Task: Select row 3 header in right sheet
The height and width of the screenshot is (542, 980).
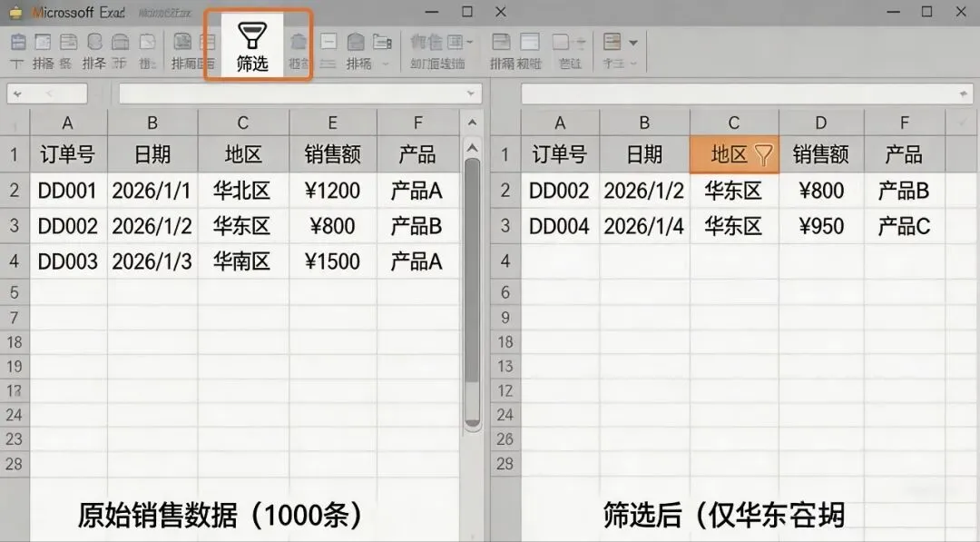Action: (505, 226)
